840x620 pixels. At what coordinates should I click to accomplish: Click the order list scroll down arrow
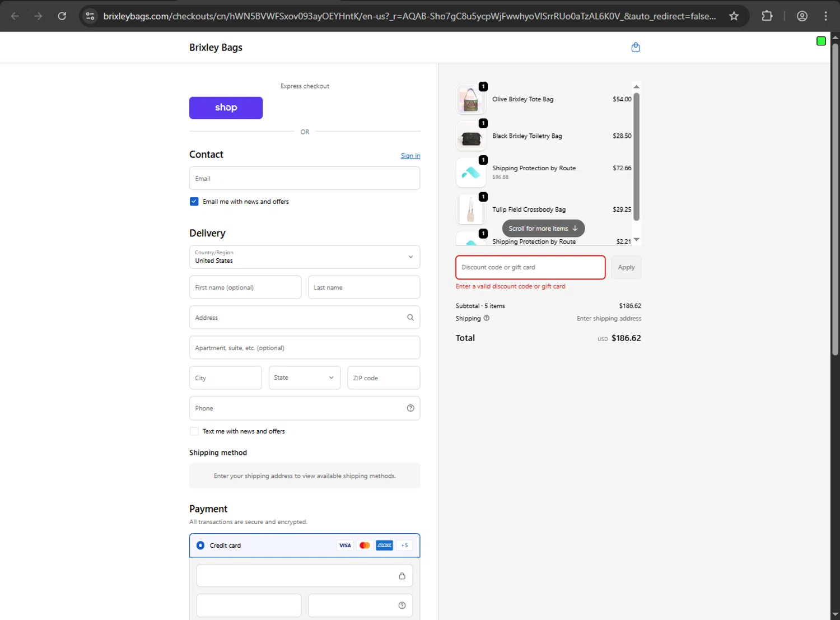636,240
